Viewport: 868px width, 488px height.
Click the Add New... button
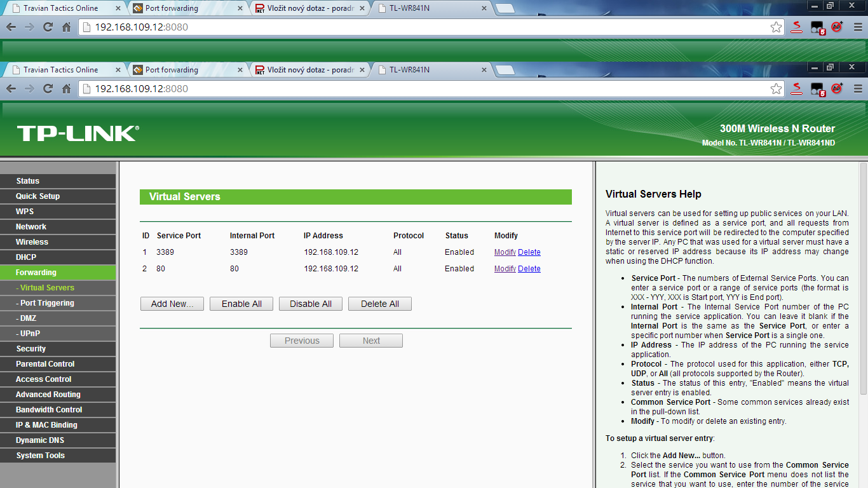tap(172, 304)
